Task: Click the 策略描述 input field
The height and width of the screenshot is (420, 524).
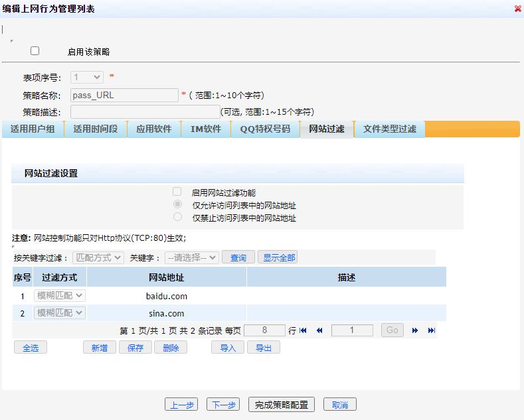Action: 145,112
